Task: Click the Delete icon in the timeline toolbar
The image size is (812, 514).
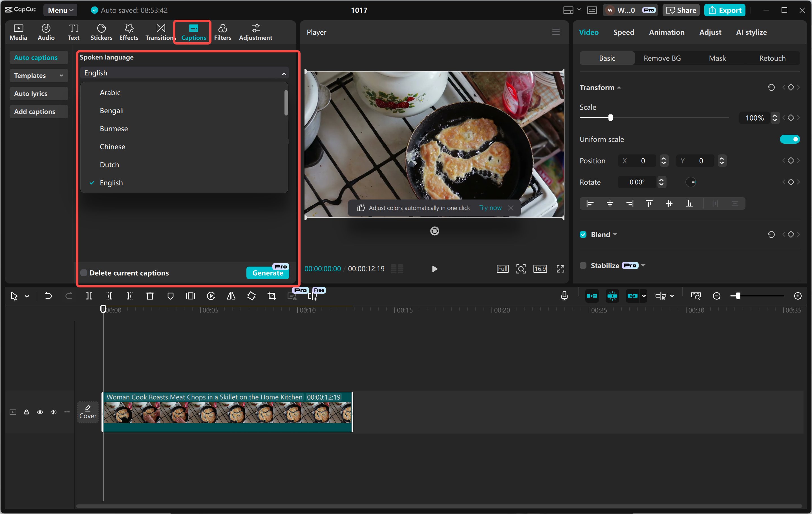Action: [150, 296]
